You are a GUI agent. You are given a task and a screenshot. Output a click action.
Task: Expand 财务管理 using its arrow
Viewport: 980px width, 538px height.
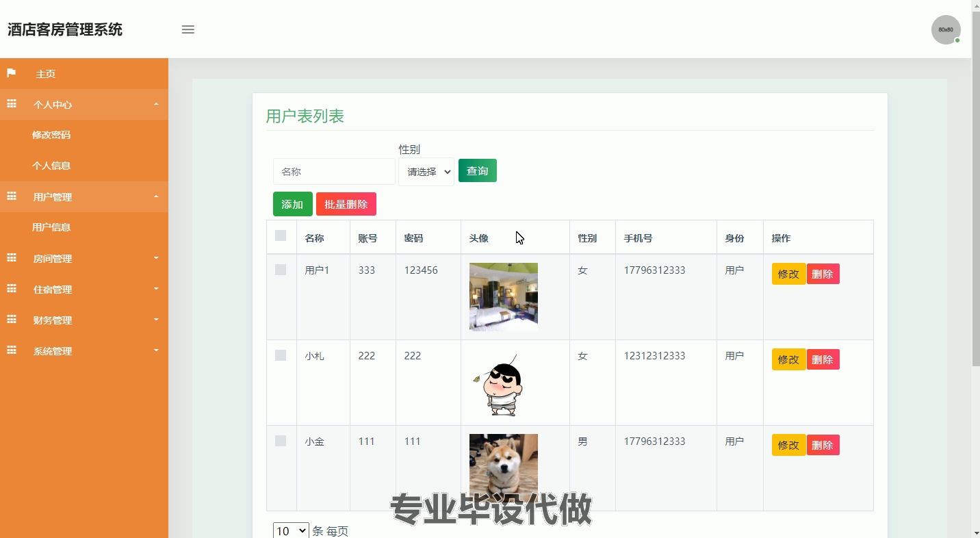[156, 320]
